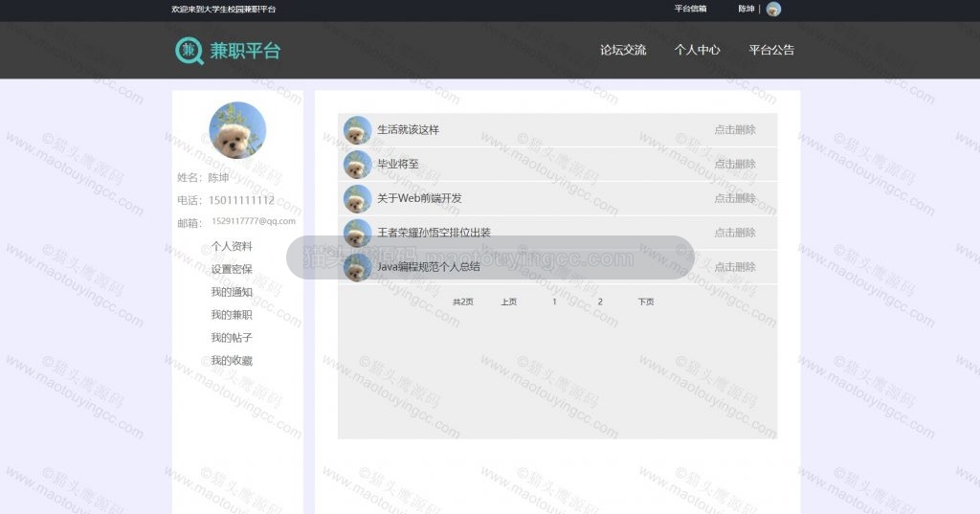Delete the Java编程规范个人总结 post via 点击删除

[x=735, y=267]
